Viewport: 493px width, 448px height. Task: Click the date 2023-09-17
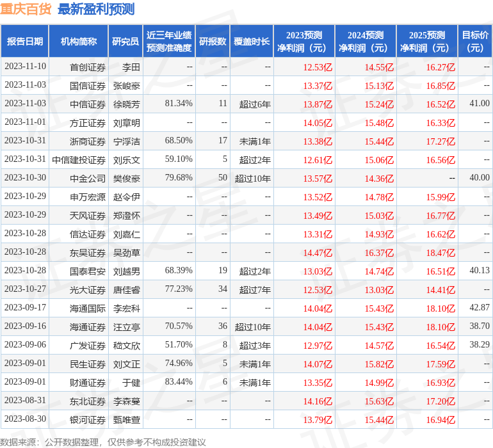(25, 307)
